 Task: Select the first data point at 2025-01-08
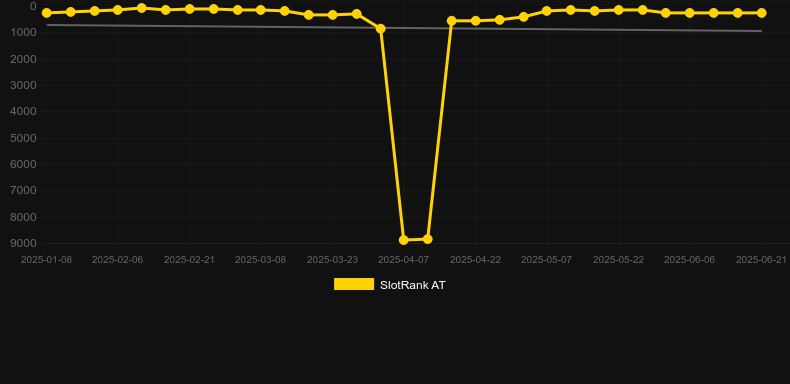pos(46,13)
